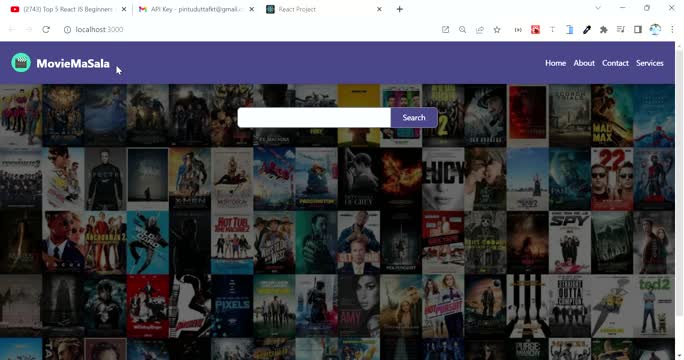The image size is (684, 360).
Task: Close the YouTube React JS tab
Action: [124, 9]
